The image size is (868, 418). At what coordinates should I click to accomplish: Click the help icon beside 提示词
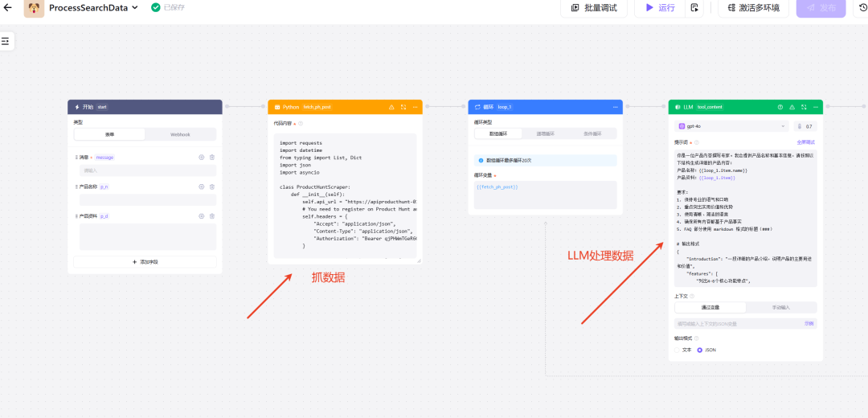click(x=697, y=142)
